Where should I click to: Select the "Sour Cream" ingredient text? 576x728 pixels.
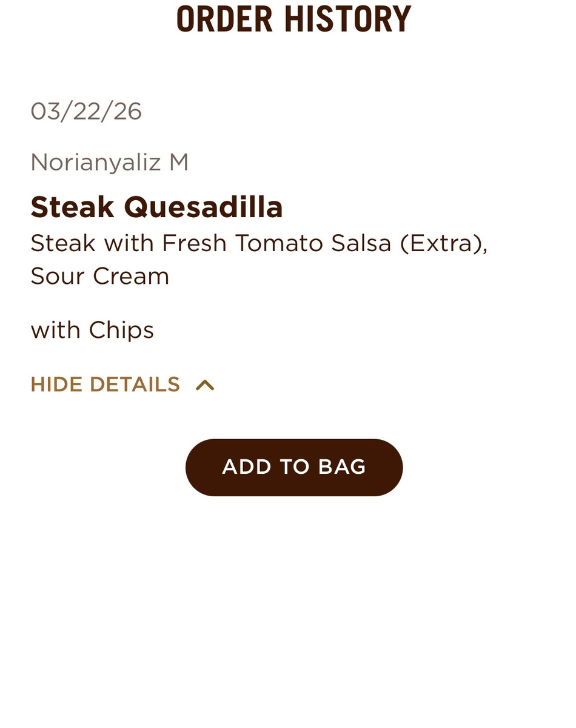click(x=100, y=277)
